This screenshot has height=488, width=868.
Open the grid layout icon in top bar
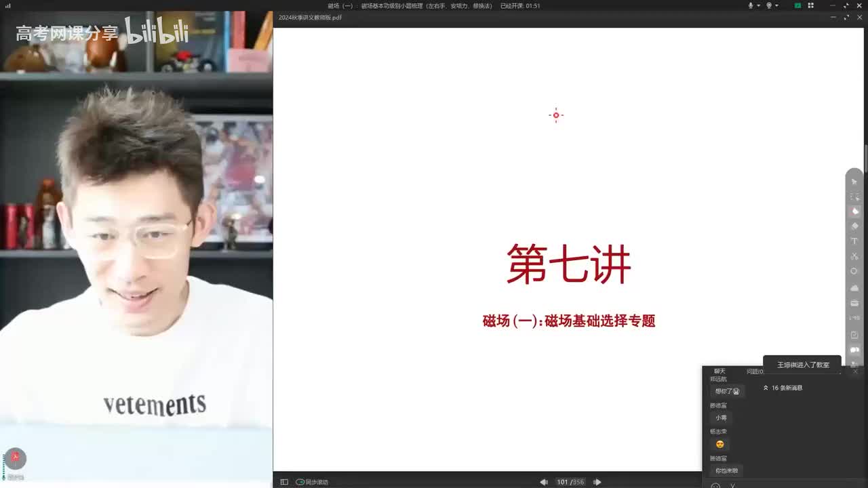[x=810, y=5]
